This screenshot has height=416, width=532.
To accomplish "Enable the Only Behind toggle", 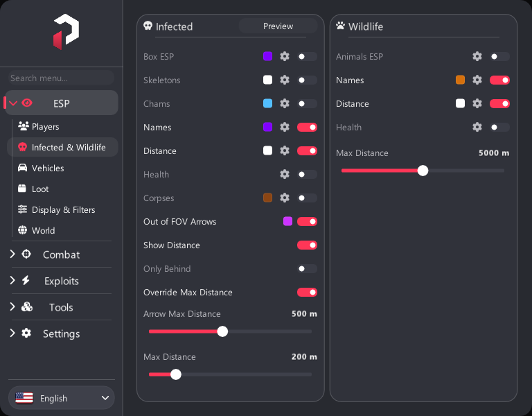I will click(x=307, y=268).
